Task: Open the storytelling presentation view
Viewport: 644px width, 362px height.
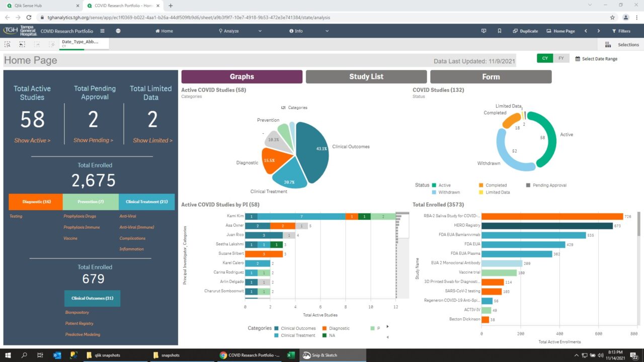Action: coord(484,31)
